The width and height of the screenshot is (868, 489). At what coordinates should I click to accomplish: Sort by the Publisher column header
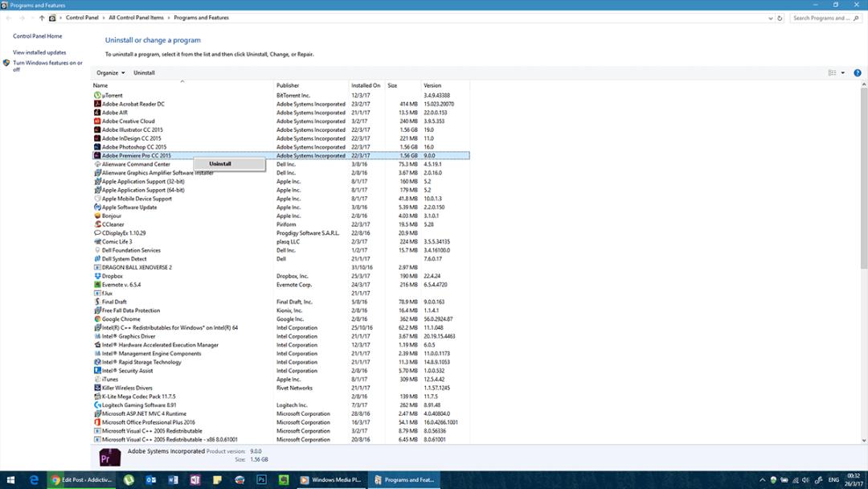(x=311, y=85)
